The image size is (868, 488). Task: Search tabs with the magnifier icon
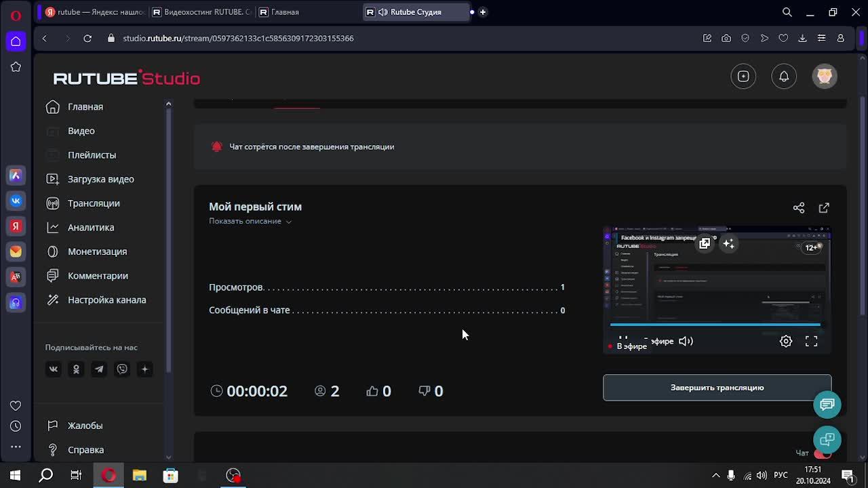click(787, 12)
